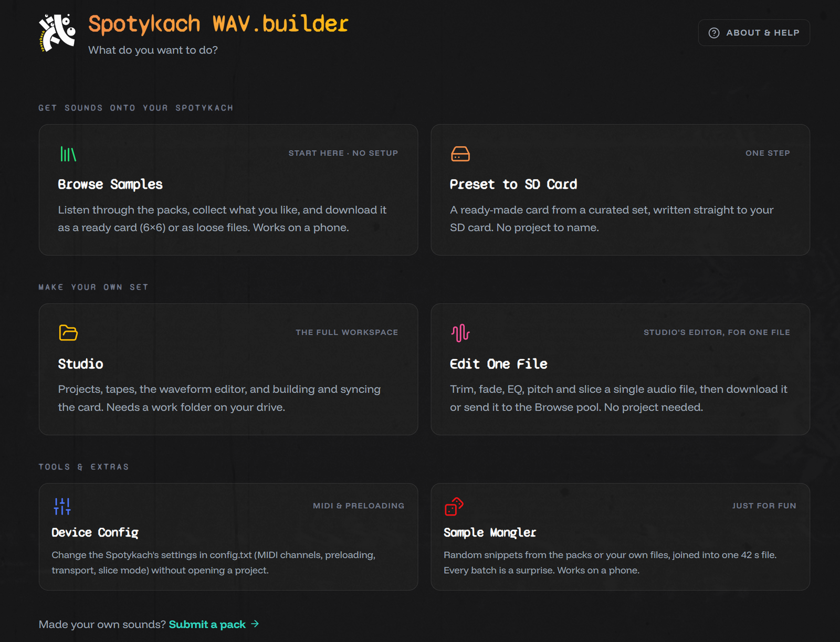The height and width of the screenshot is (642, 840).
Task: Click the Sample Mangler description text
Action: [610, 562]
